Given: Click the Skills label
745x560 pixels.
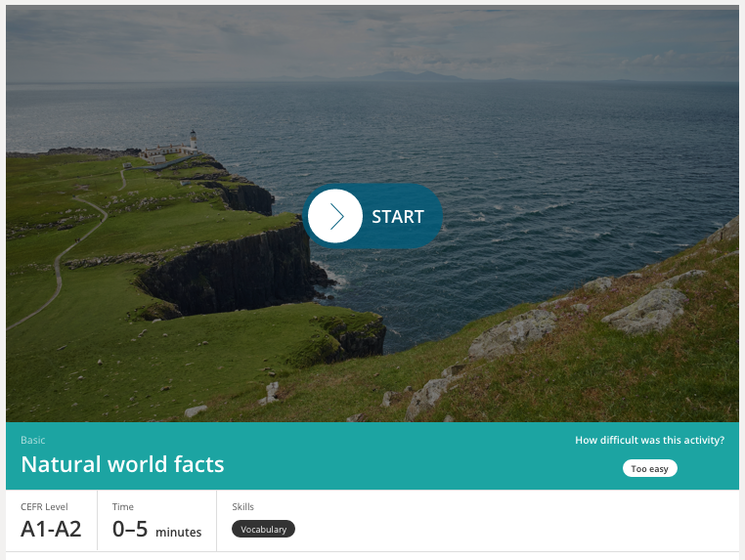Looking at the screenshot, I should pos(242,507).
